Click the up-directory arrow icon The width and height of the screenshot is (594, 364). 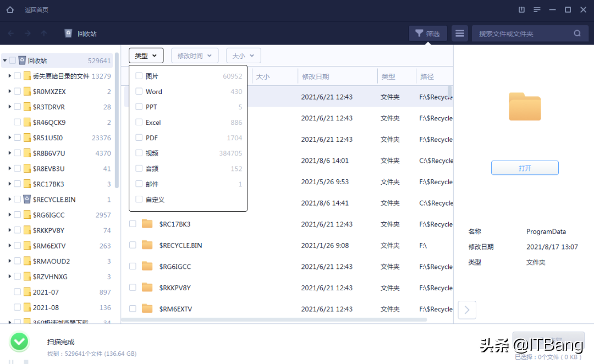click(x=44, y=34)
